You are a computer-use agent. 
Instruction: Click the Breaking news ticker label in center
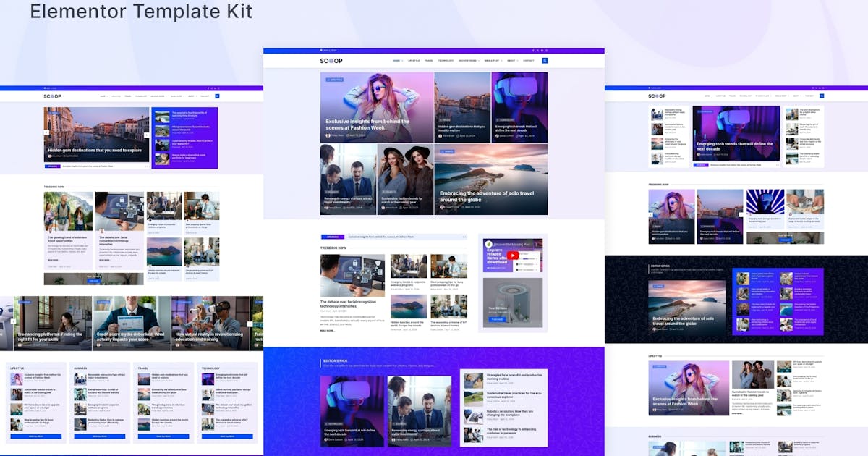(x=333, y=237)
